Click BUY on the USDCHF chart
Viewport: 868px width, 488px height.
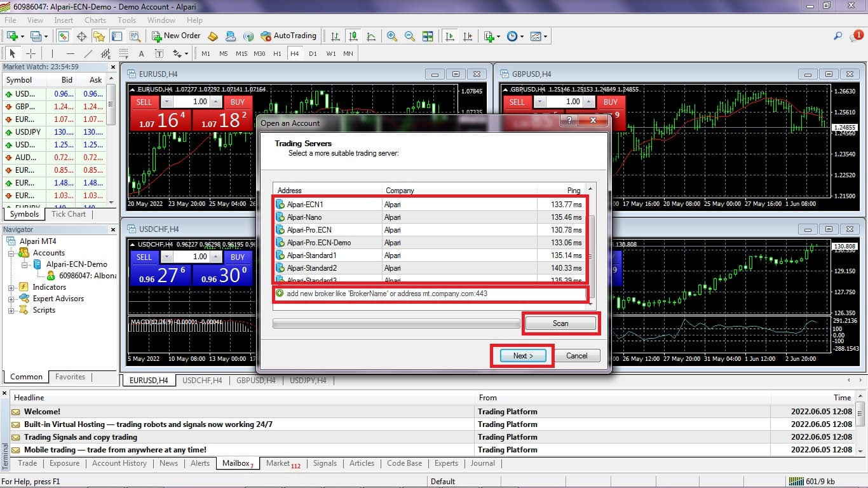[238, 257]
